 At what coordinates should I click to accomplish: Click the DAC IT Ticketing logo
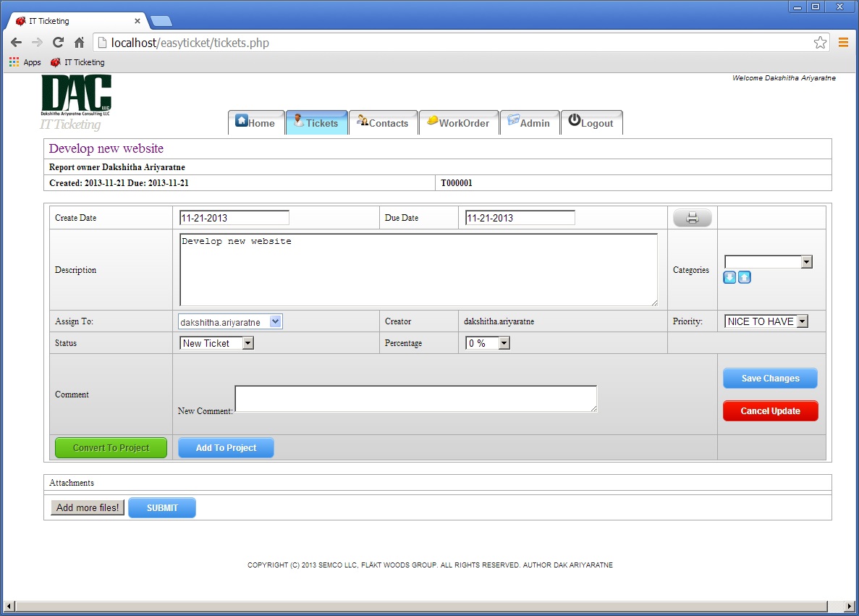(x=76, y=102)
